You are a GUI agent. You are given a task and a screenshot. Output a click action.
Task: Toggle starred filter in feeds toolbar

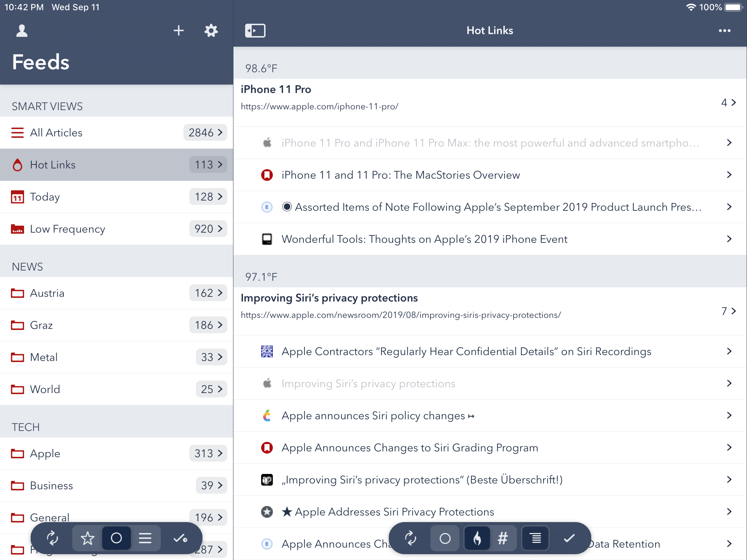pos(87,538)
